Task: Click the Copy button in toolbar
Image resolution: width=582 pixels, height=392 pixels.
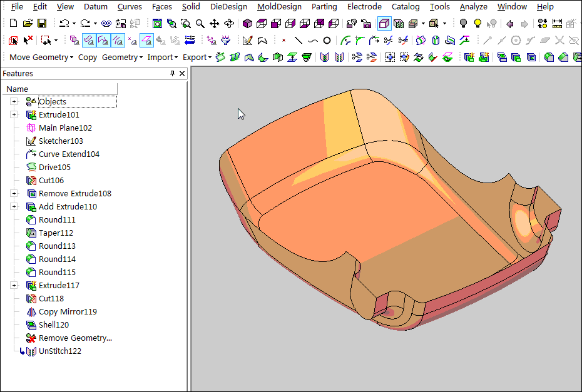Action: coord(88,57)
